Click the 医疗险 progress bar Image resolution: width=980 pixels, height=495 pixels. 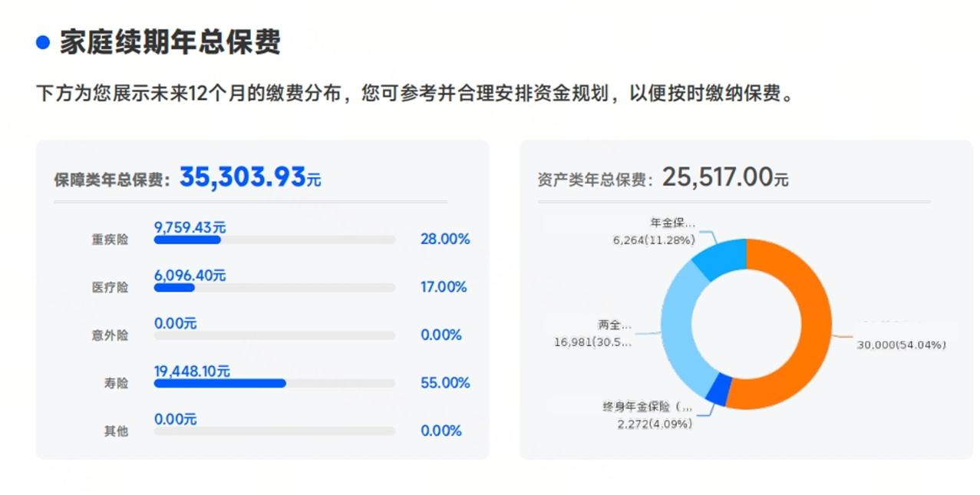click(274, 288)
